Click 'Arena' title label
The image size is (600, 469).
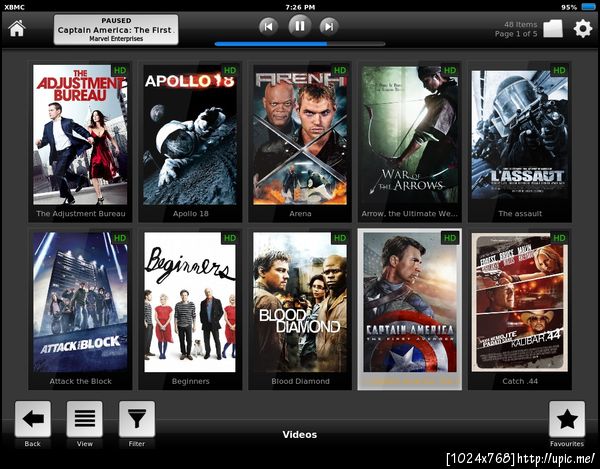click(300, 213)
